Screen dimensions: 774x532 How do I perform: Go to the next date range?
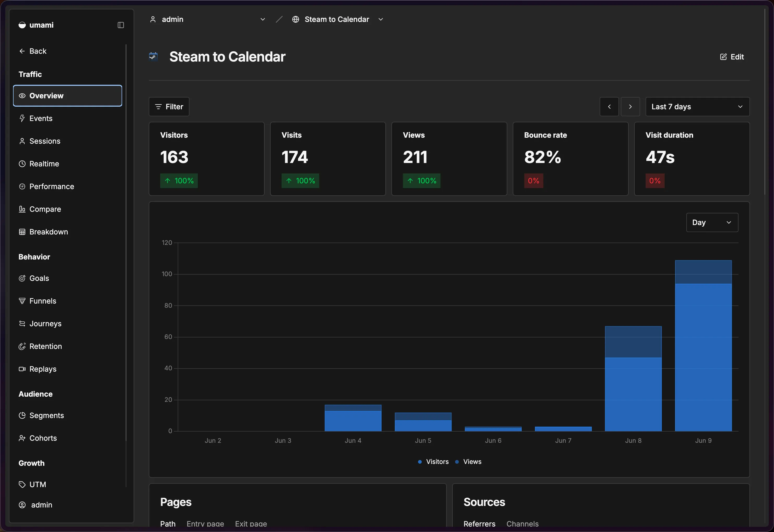click(630, 107)
